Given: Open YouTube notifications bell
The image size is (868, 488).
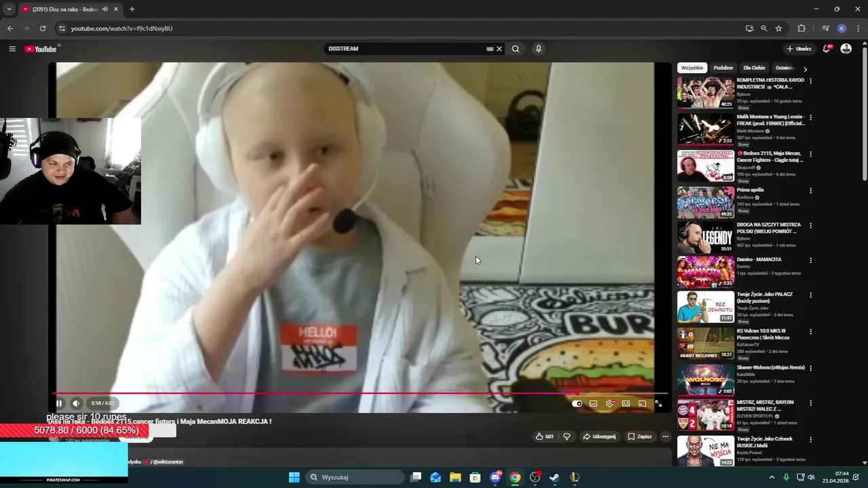Looking at the screenshot, I should pos(827,49).
